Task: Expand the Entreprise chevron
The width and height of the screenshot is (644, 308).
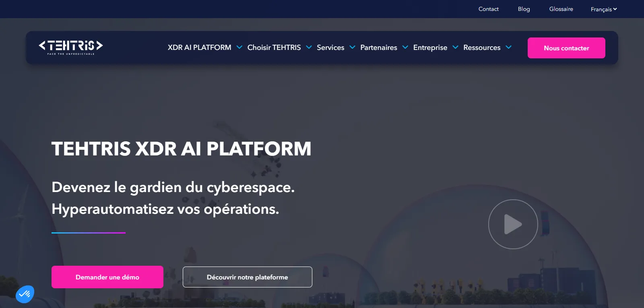Action: coord(456,48)
